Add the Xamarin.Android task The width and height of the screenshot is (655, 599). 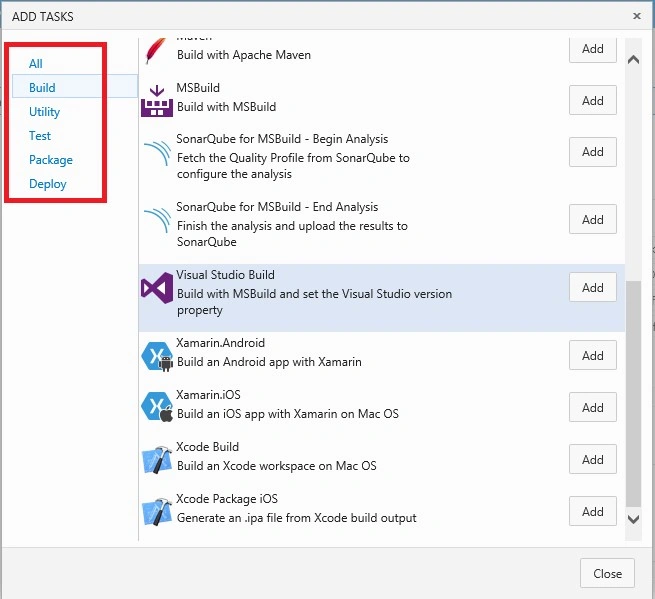[x=592, y=355]
